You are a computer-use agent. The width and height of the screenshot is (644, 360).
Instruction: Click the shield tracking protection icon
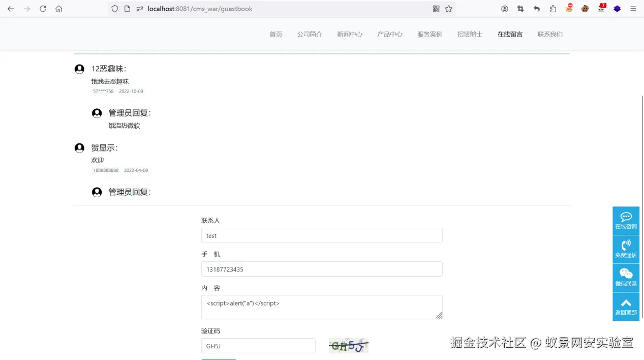(115, 9)
